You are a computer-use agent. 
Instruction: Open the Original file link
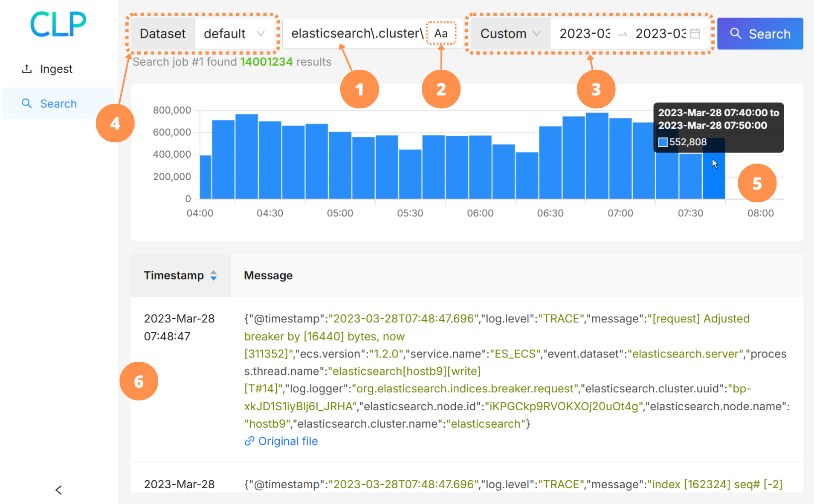(287, 441)
